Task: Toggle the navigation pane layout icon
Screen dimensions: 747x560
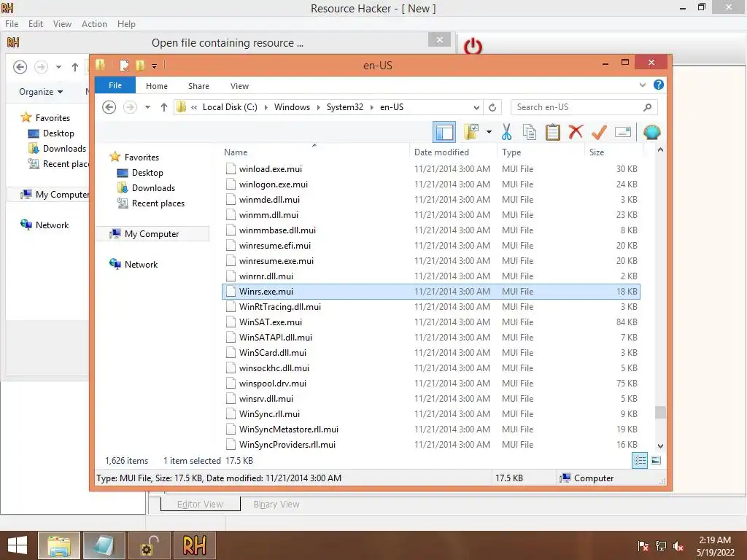Action: 444,132
